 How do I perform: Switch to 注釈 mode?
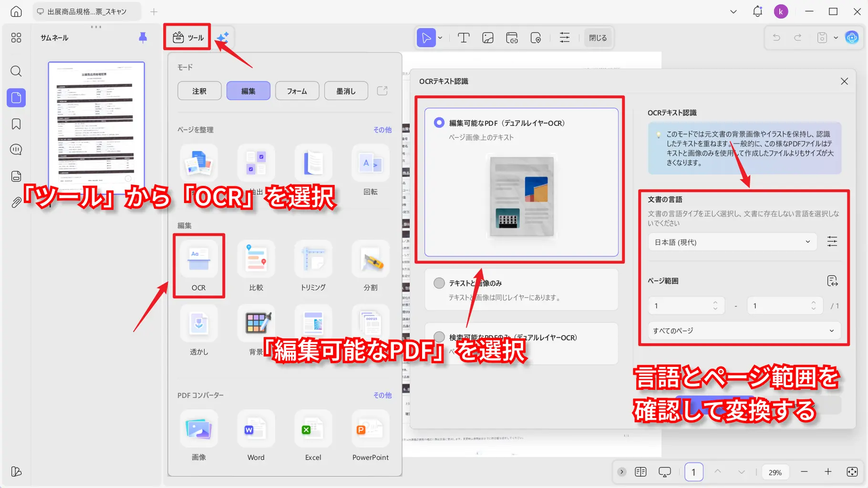tap(199, 91)
